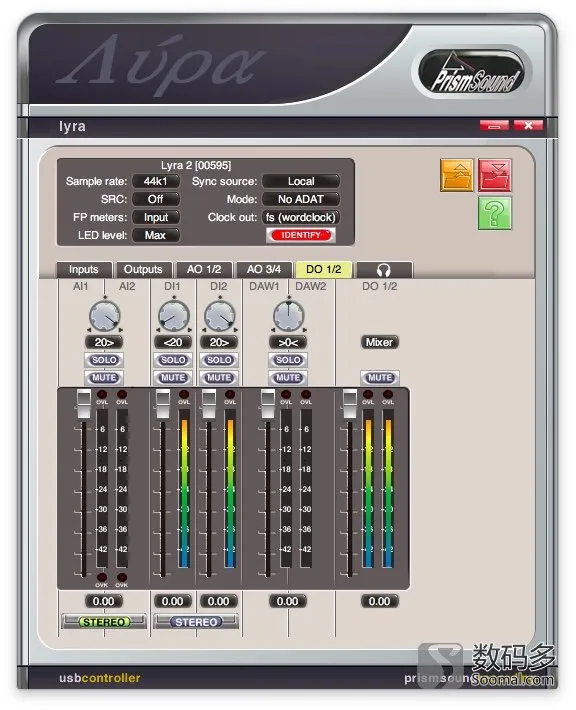The image size is (576, 710).
Task: Toggle the green STEREO link for AI1/AI2
Action: [104, 622]
